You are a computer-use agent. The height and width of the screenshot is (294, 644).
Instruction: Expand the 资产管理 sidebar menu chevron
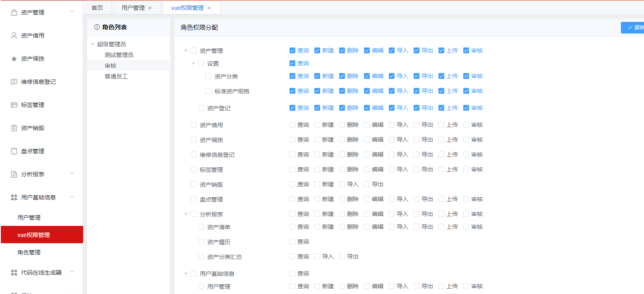click(x=72, y=12)
